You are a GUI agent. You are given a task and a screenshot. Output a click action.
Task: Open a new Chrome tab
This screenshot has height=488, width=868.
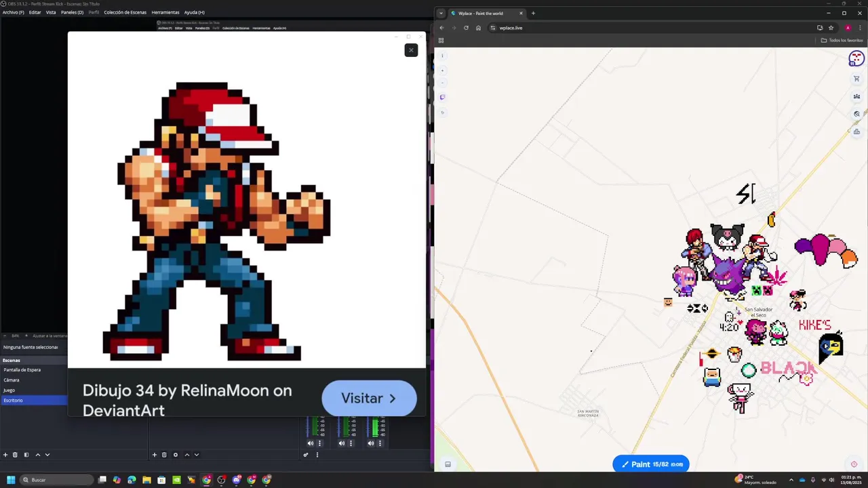pos(533,13)
